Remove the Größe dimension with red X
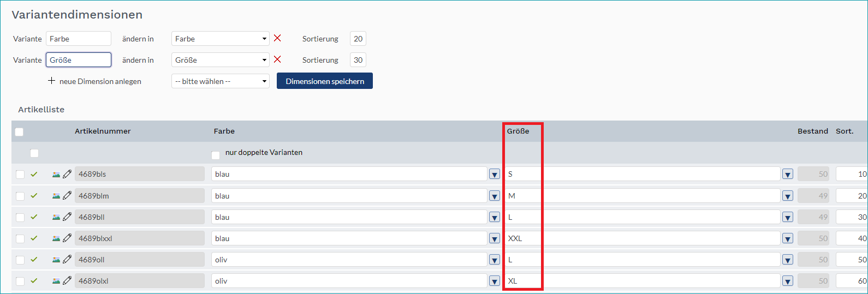868x294 pixels. click(x=277, y=59)
